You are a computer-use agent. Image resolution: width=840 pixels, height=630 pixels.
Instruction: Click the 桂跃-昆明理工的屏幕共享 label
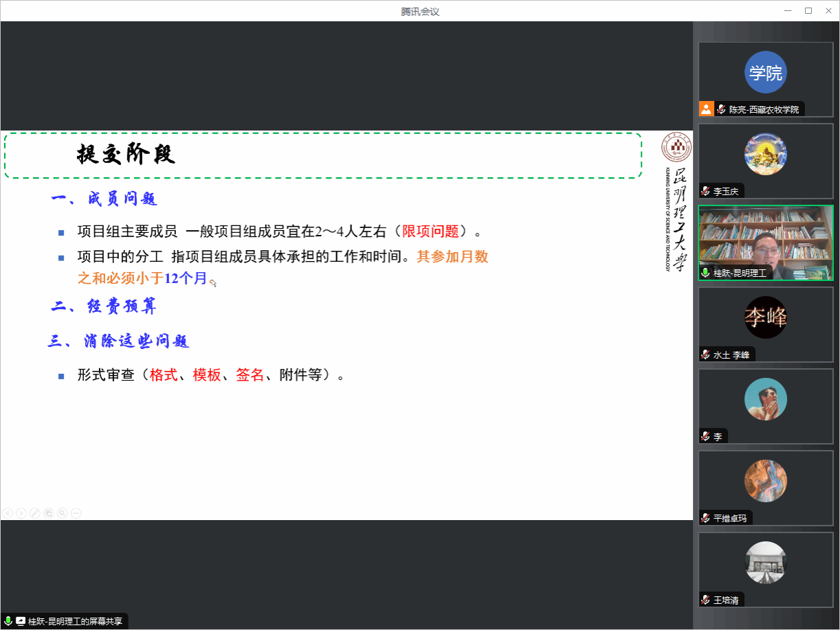coord(75,621)
